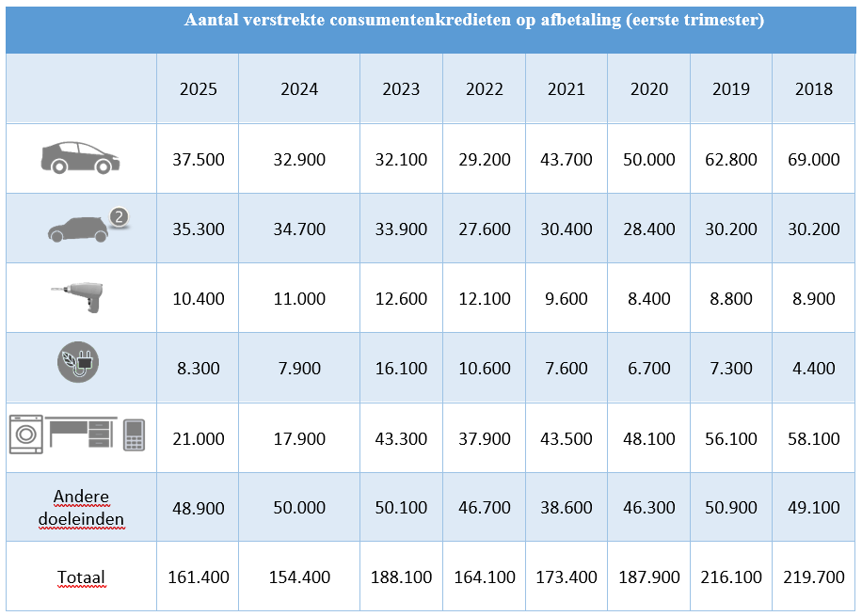Click the 2019 total 216.100
862x616 pixels.
click(731, 577)
